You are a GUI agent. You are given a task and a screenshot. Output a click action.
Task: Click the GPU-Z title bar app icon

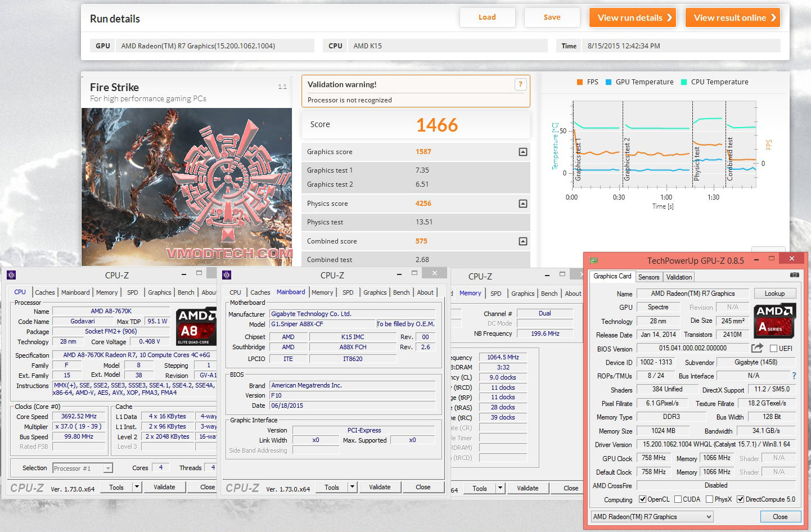point(593,260)
